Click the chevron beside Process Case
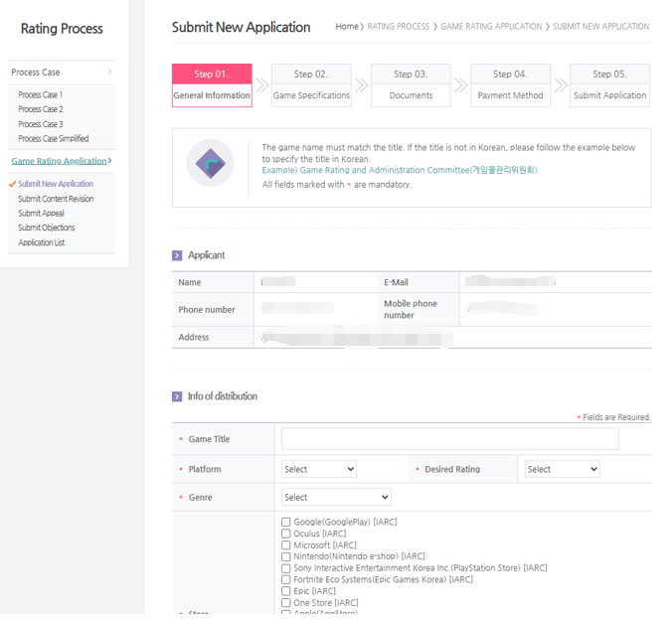 (x=109, y=73)
